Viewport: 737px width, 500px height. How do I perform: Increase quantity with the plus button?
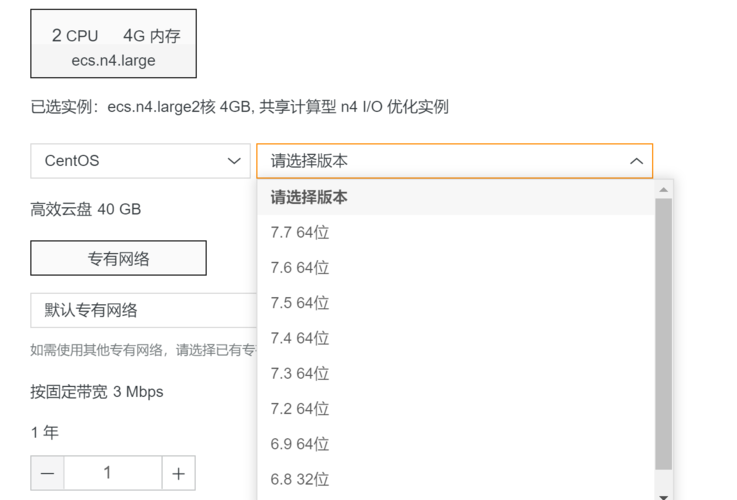pos(179,473)
